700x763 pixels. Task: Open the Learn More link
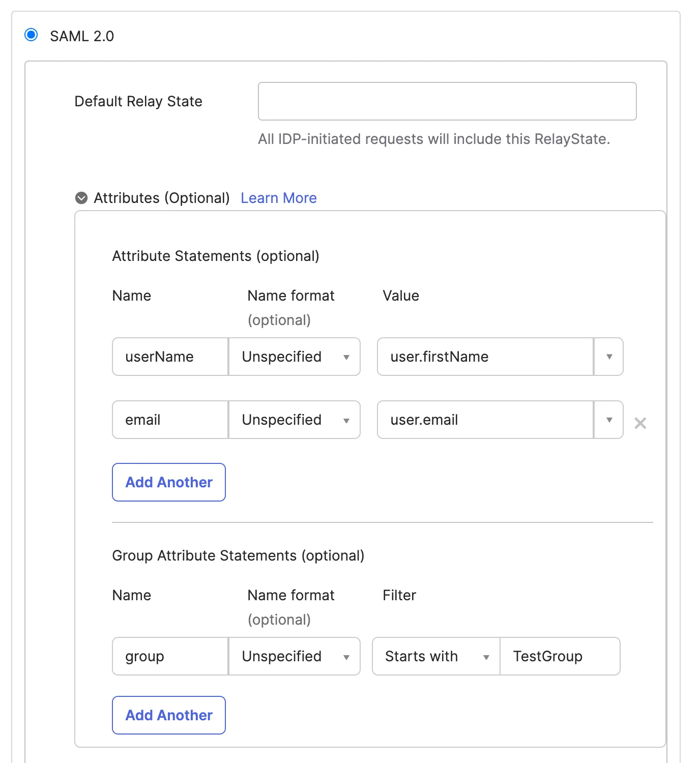[278, 198]
